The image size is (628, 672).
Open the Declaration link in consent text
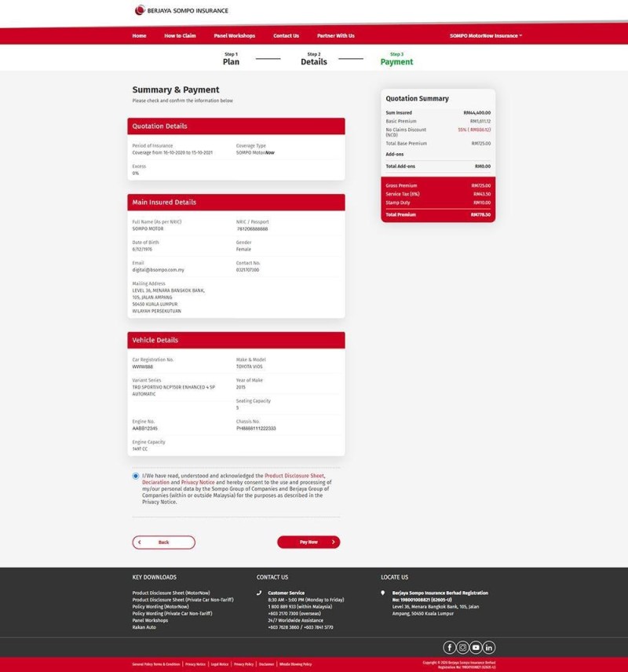[155, 482]
